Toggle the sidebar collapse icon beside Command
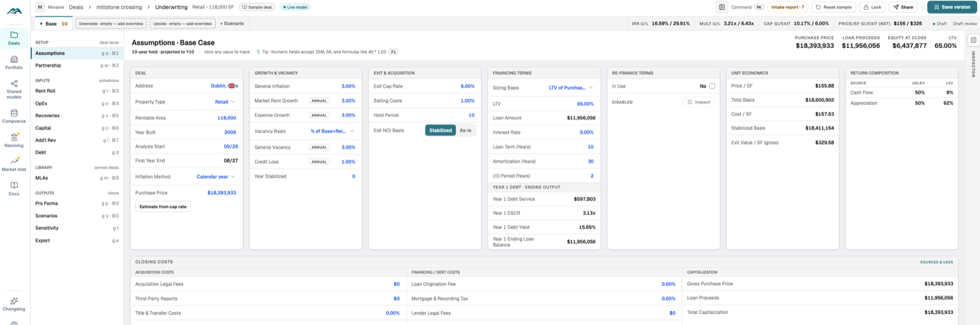The image size is (980, 325). click(722, 7)
